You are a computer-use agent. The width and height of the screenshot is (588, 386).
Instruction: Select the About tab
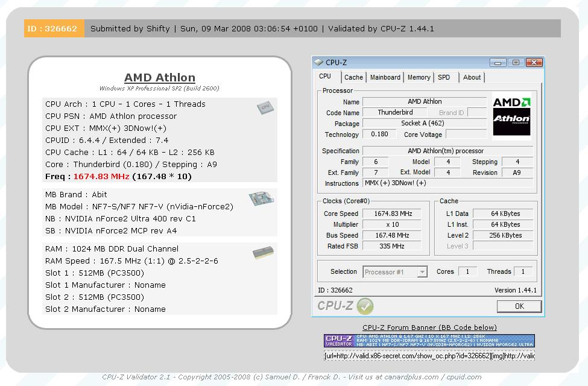click(x=472, y=77)
